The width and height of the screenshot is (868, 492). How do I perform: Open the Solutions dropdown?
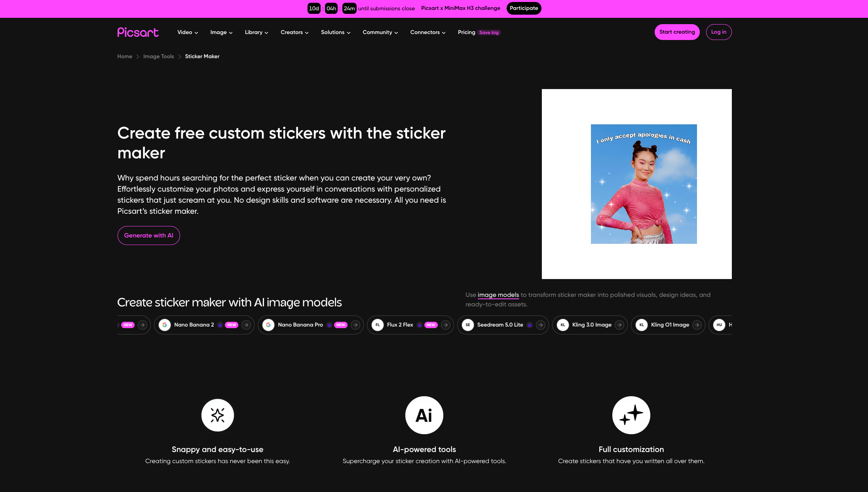coord(336,32)
